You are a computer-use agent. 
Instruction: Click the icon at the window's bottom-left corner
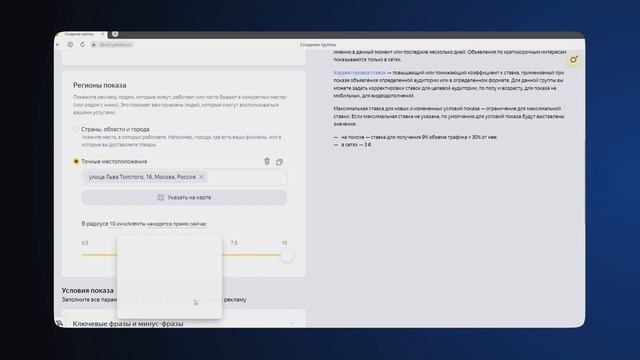pyautogui.click(x=60, y=322)
